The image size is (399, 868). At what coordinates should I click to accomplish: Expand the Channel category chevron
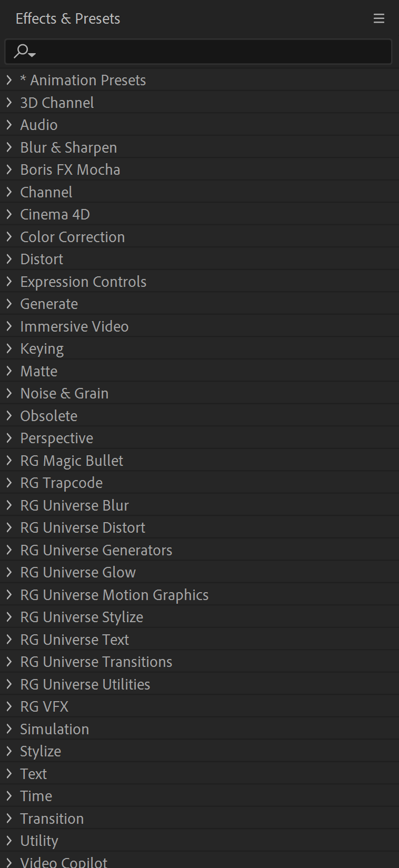click(9, 192)
